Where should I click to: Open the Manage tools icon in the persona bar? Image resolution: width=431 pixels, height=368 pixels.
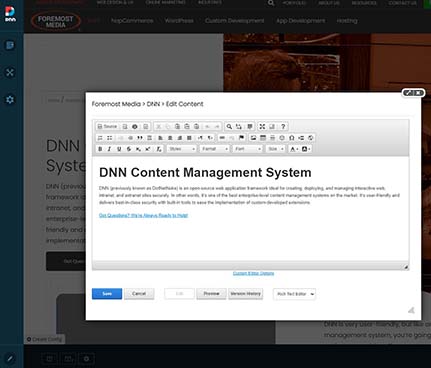coord(10,72)
